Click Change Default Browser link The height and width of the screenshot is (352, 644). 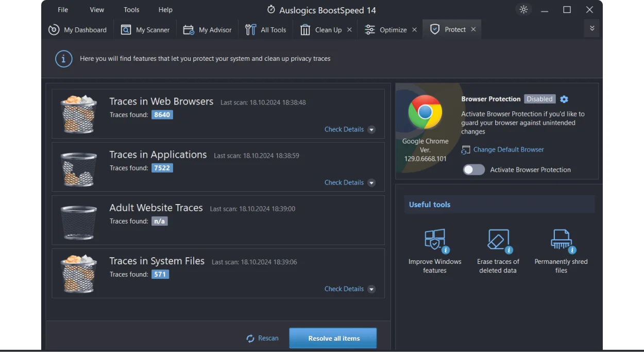pos(509,149)
